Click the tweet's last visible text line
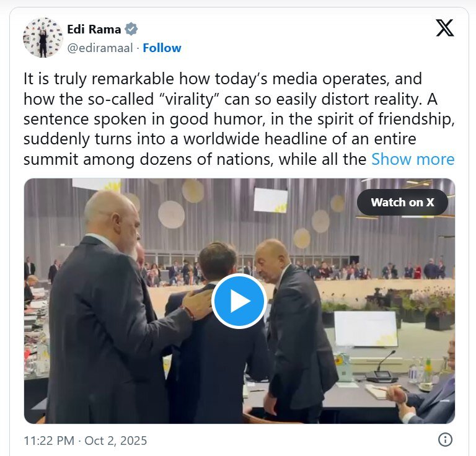The image size is (476, 456). pyautogui.click(x=195, y=159)
